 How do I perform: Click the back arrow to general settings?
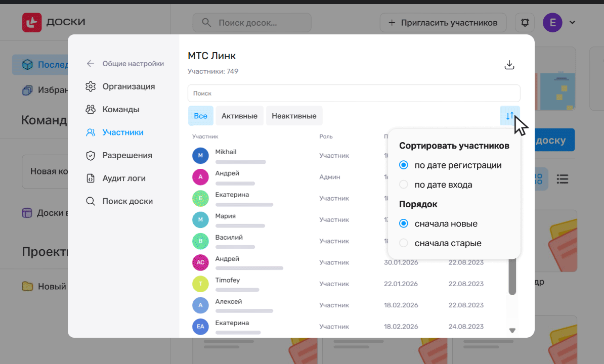click(91, 64)
